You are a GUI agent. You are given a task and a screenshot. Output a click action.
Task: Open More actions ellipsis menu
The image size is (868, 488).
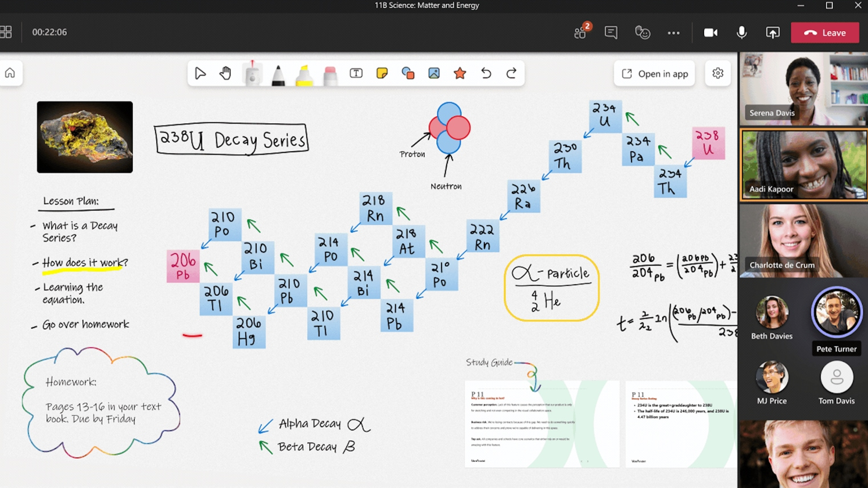673,33
